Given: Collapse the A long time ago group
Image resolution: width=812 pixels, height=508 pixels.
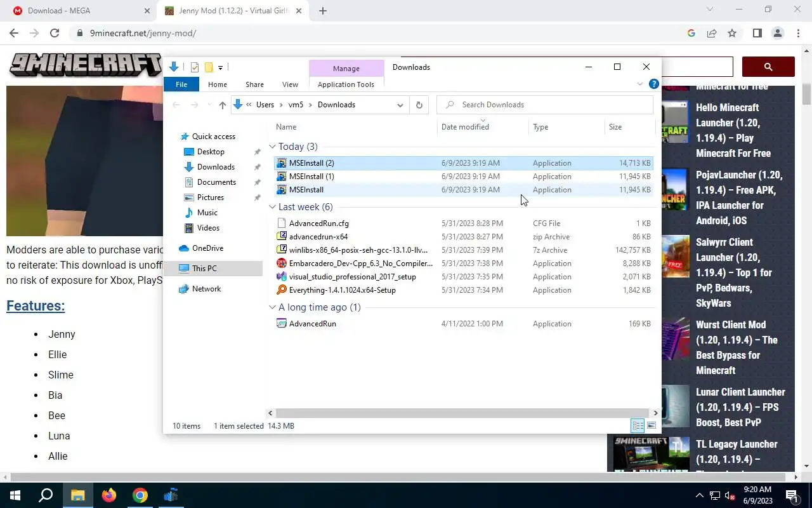Looking at the screenshot, I should point(272,307).
